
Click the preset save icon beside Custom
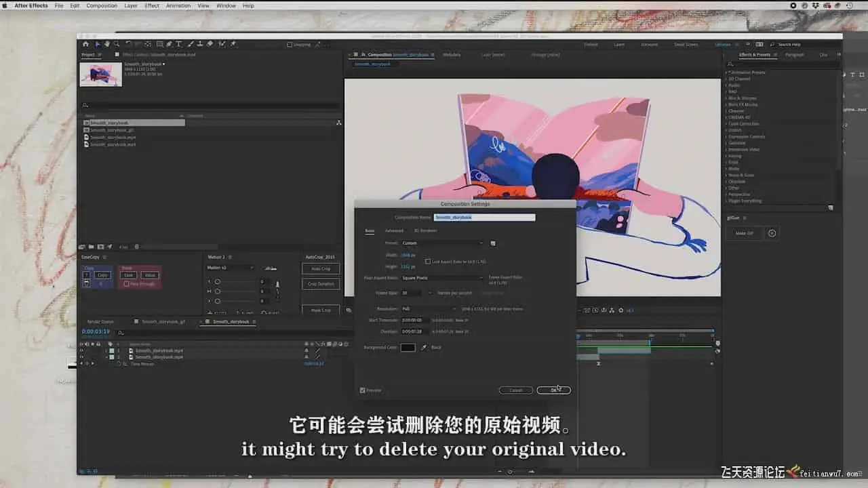(493, 243)
